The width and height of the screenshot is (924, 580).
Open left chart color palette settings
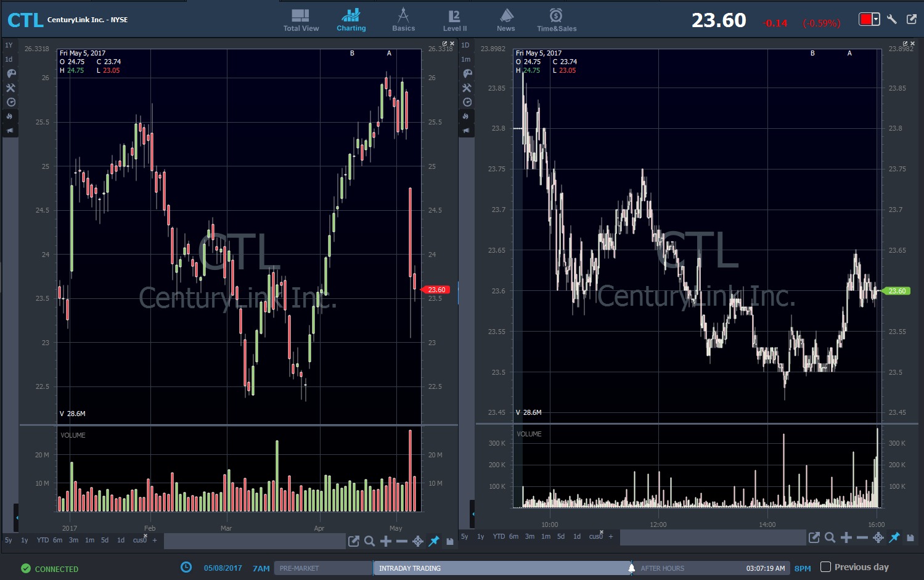[10, 73]
